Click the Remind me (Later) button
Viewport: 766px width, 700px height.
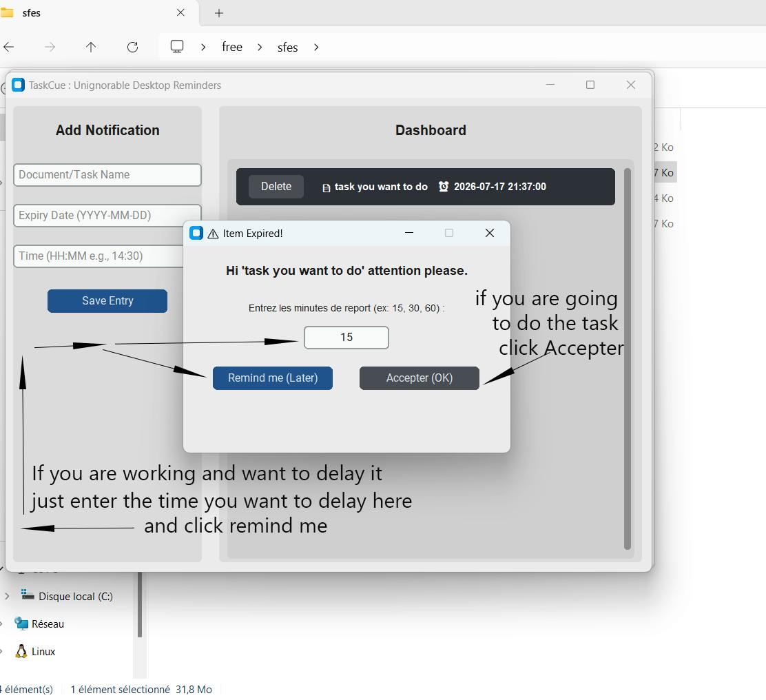click(x=273, y=378)
